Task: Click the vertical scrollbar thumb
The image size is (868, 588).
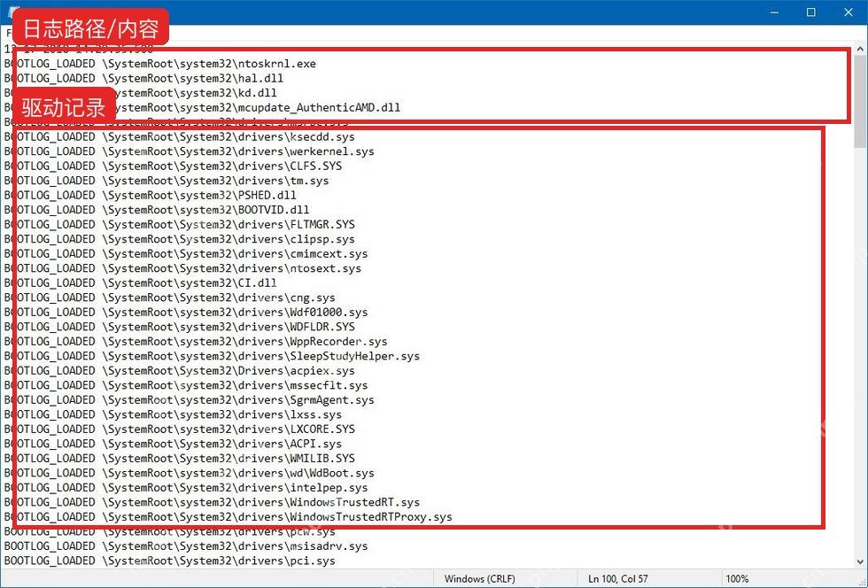Action: 860,101
